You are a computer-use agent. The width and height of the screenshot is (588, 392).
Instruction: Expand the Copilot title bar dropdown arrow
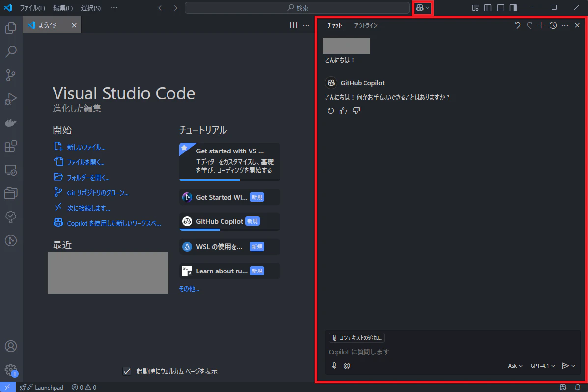(x=428, y=8)
